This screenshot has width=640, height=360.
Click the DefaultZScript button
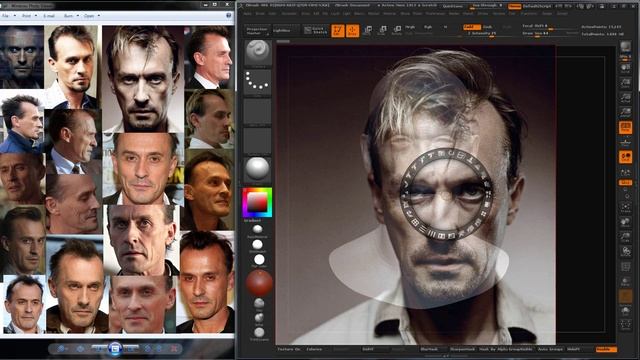point(536,7)
